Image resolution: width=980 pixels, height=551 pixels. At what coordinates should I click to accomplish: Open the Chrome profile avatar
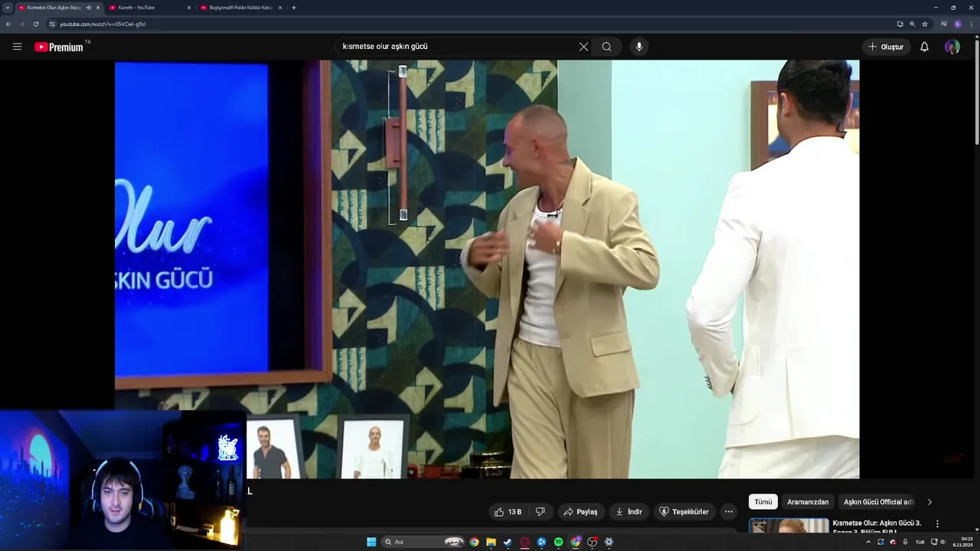(x=958, y=24)
